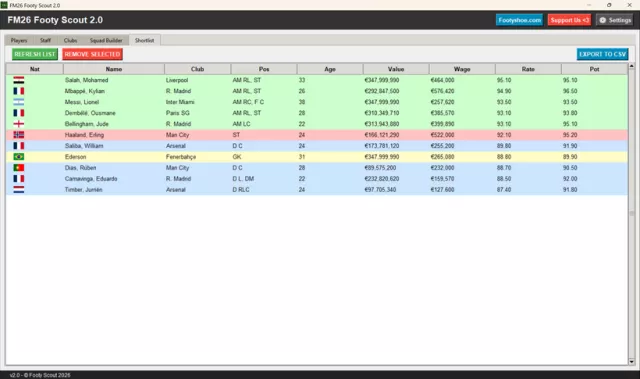The image size is (640, 379).
Task: Export the shortlist with Export to CSV
Action: [x=602, y=54]
